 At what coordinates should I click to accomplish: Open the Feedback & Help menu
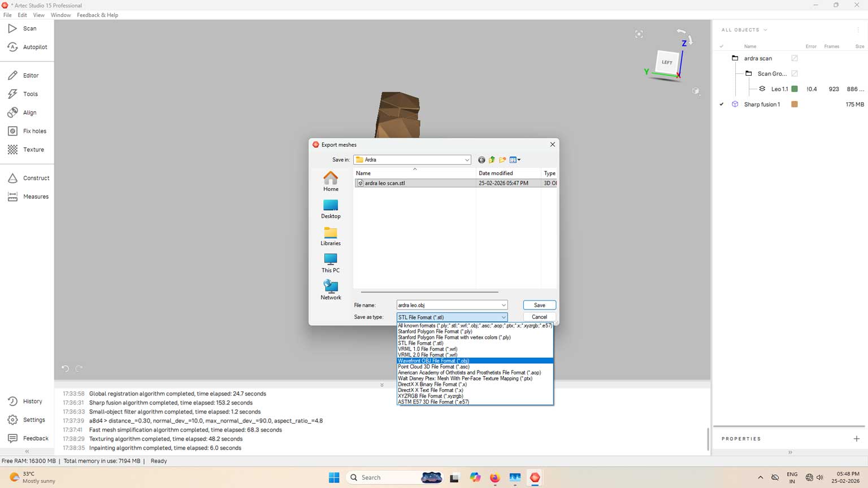(x=97, y=15)
